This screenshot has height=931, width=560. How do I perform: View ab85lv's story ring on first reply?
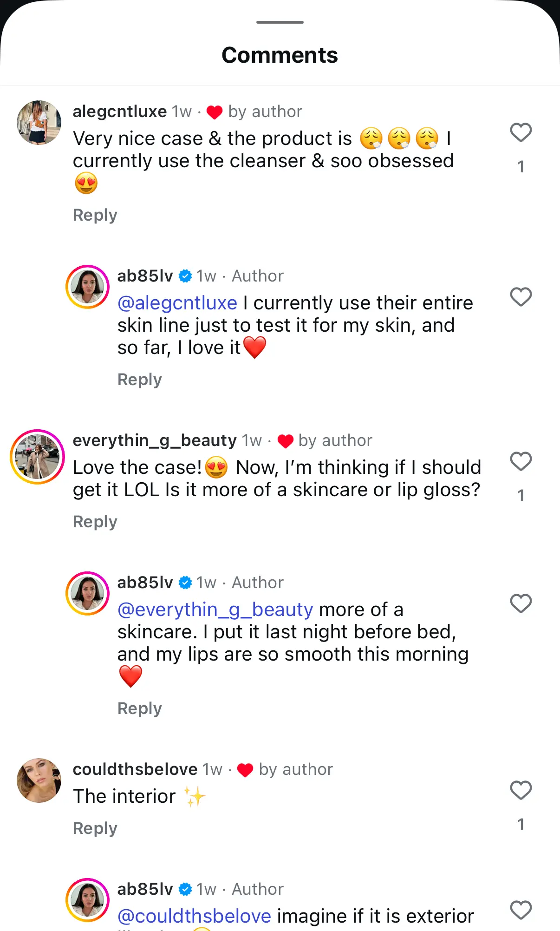tap(87, 287)
